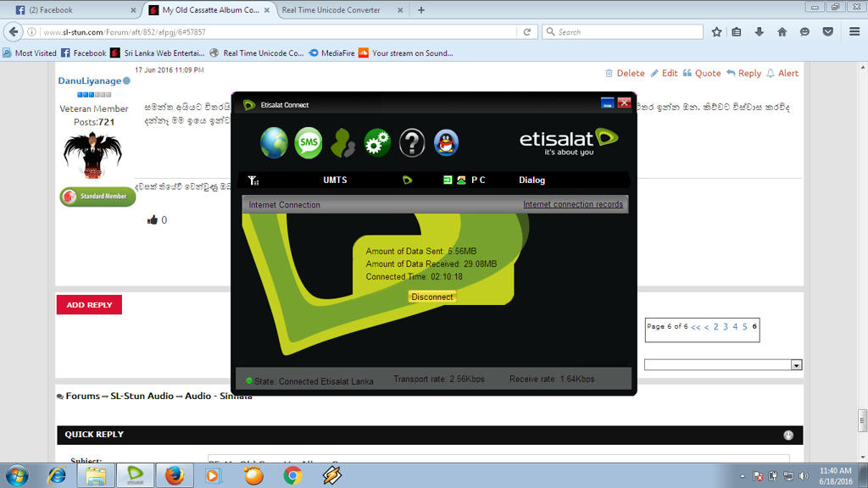The image size is (868, 488).
Task: Click the thumbs-up like icon
Action: [153, 220]
